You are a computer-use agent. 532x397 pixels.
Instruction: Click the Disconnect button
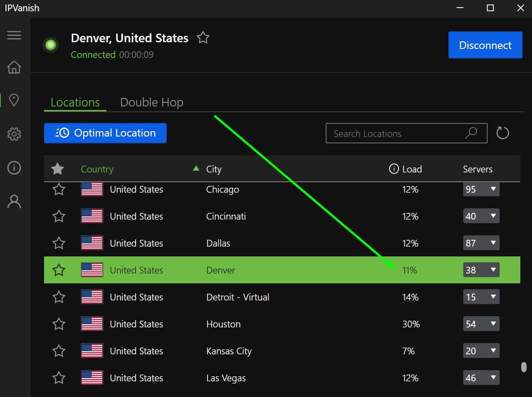[485, 45]
